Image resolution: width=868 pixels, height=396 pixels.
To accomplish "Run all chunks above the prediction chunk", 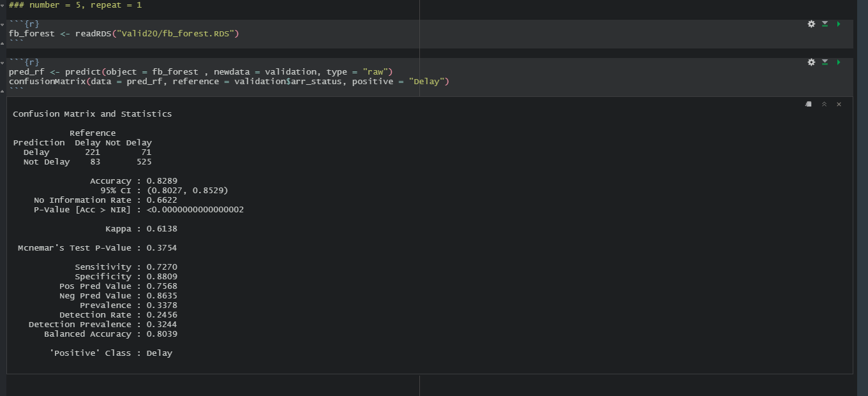I will (x=824, y=62).
